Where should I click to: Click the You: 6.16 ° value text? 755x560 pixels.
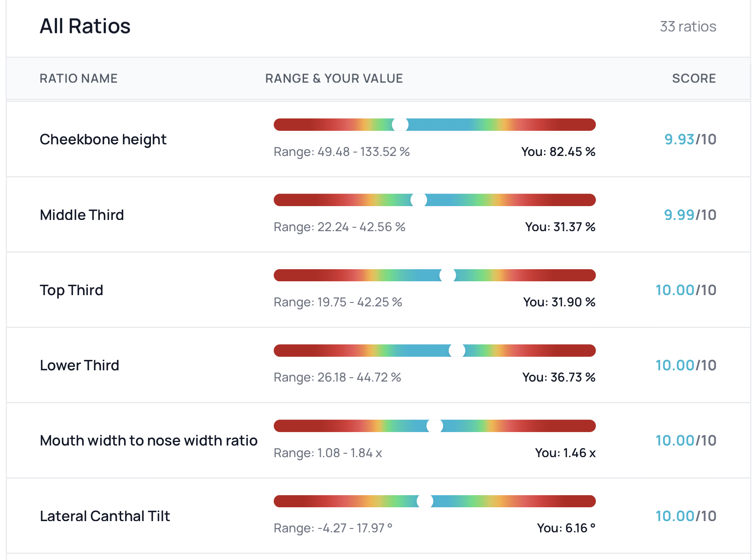click(x=566, y=528)
